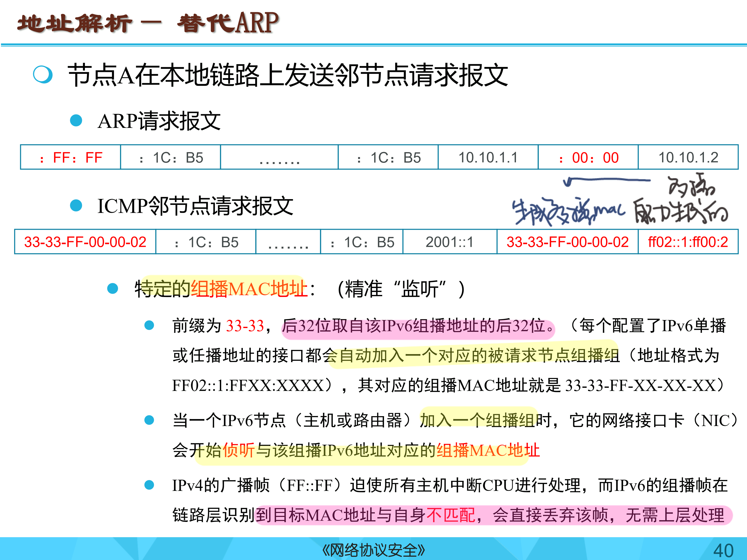This screenshot has height=560, width=747.
Task: Click the yellow highlighted 加入一个组播组 text
Action: point(478,420)
